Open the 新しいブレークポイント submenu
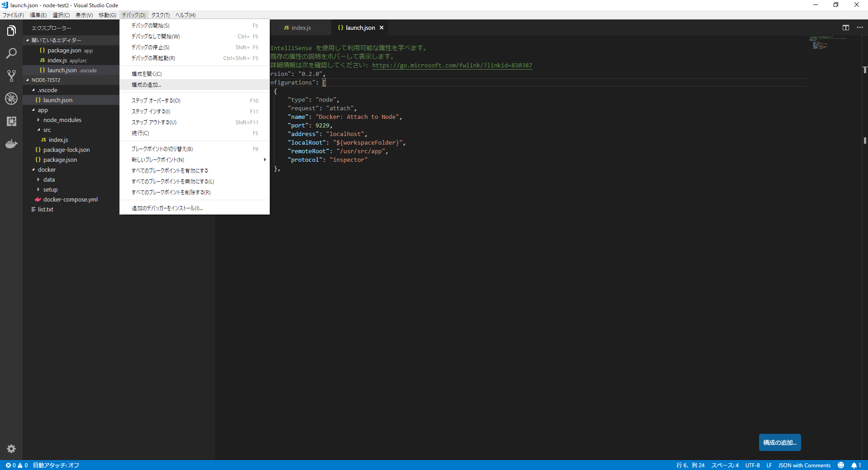The image size is (868, 470). 158,160
